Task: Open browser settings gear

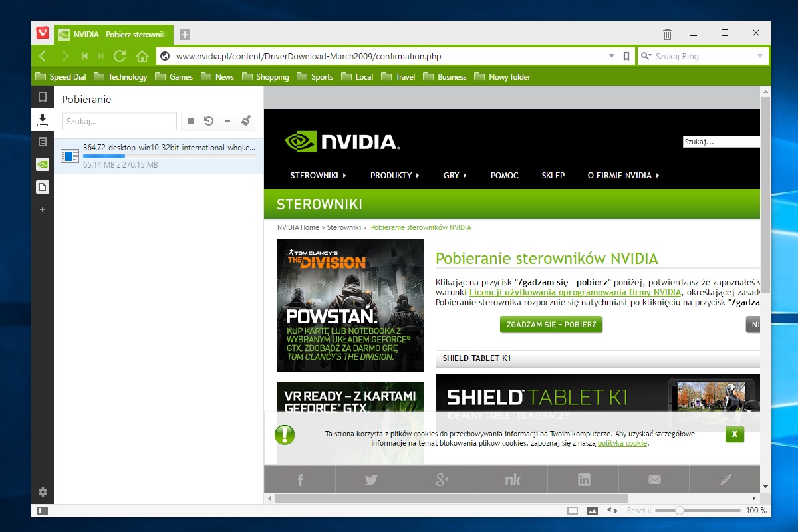Action: click(x=43, y=492)
